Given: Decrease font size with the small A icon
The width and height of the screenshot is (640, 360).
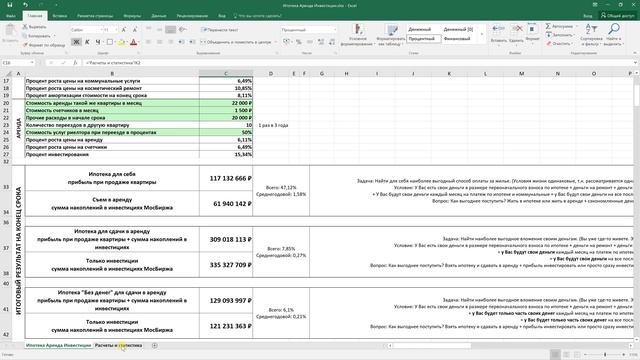Looking at the screenshot, I should click(x=135, y=30).
